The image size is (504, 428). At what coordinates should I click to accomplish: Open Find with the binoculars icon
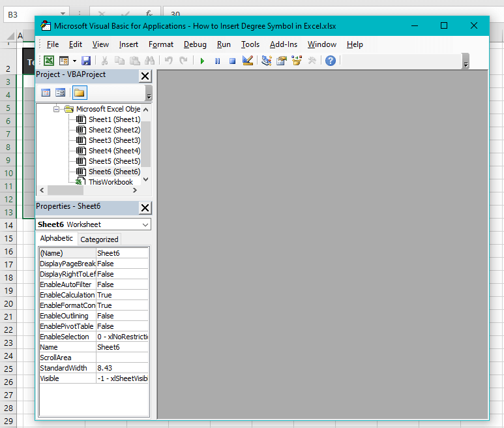tap(149, 61)
